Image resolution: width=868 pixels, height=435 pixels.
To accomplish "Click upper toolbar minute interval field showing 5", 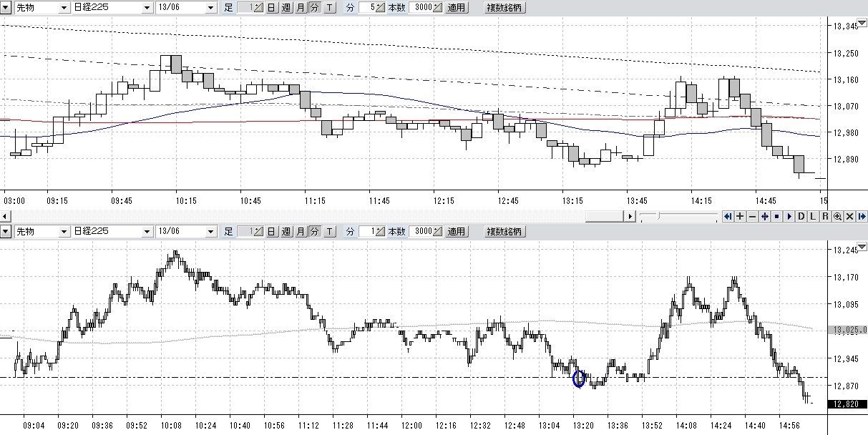I will click(373, 9).
